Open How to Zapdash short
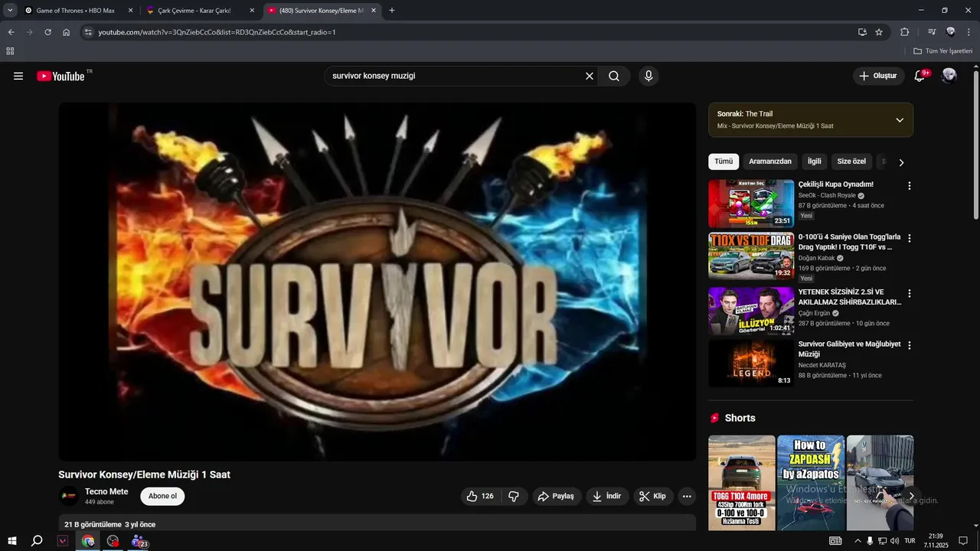 click(x=811, y=483)
